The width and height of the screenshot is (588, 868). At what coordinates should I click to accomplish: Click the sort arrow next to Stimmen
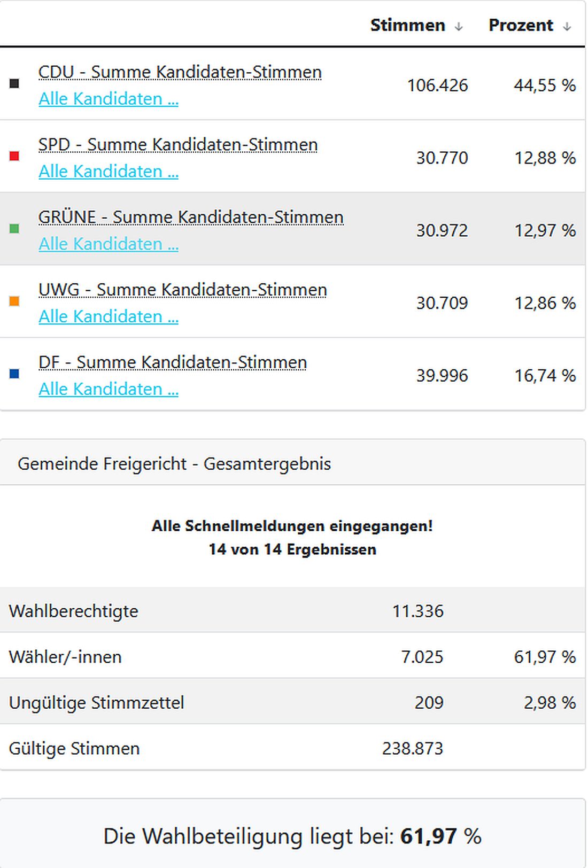tap(458, 25)
